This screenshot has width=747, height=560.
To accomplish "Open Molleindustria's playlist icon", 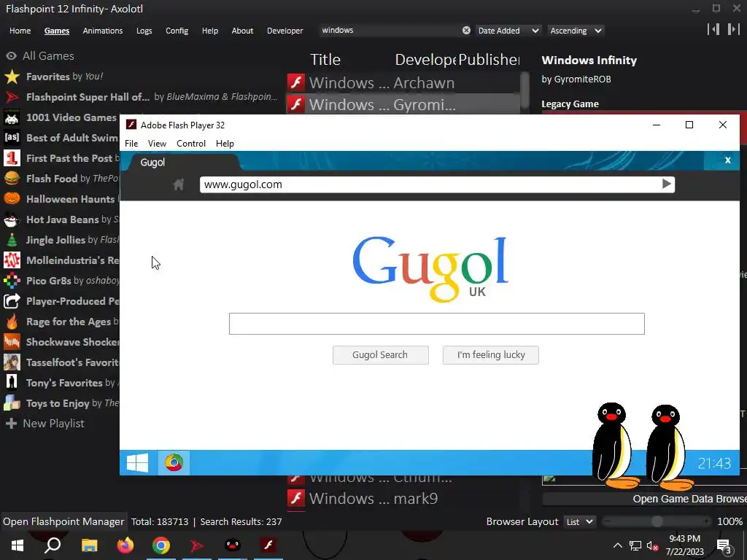I will pos(12,260).
